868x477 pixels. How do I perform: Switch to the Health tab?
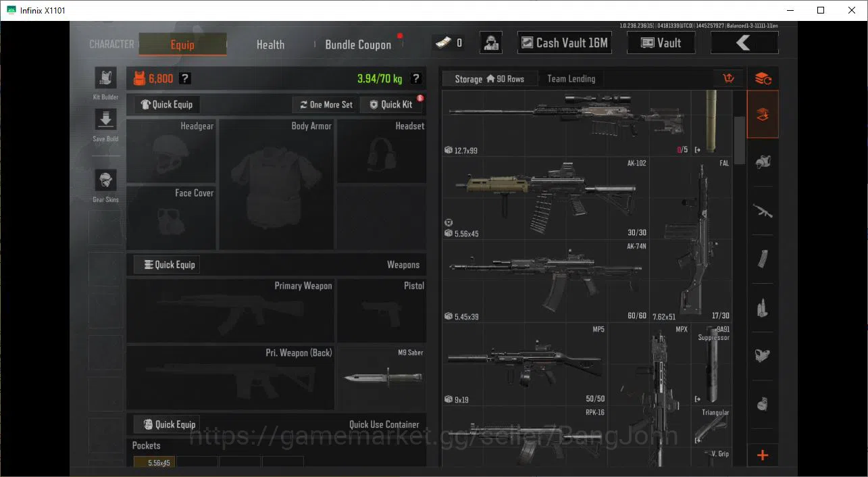270,45
